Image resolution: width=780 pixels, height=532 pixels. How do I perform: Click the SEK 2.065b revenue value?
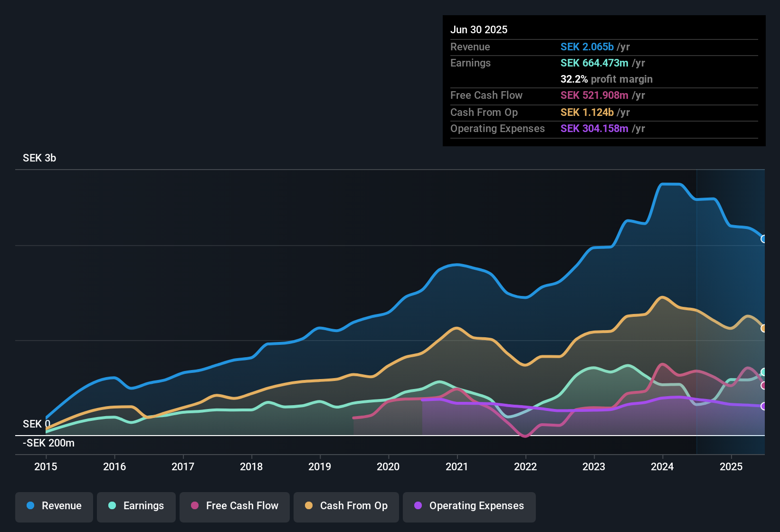[587, 47]
